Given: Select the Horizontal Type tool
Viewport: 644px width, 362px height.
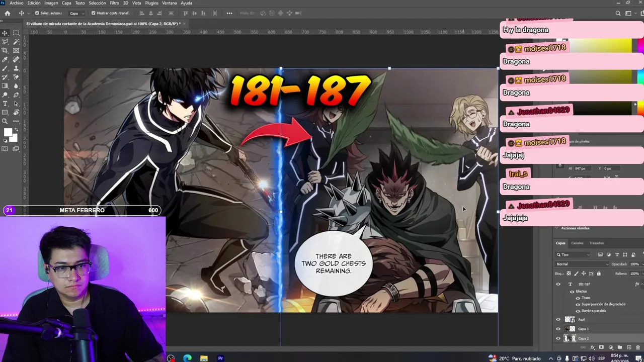Looking at the screenshot, I should pyautogui.click(x=5, y=103).
